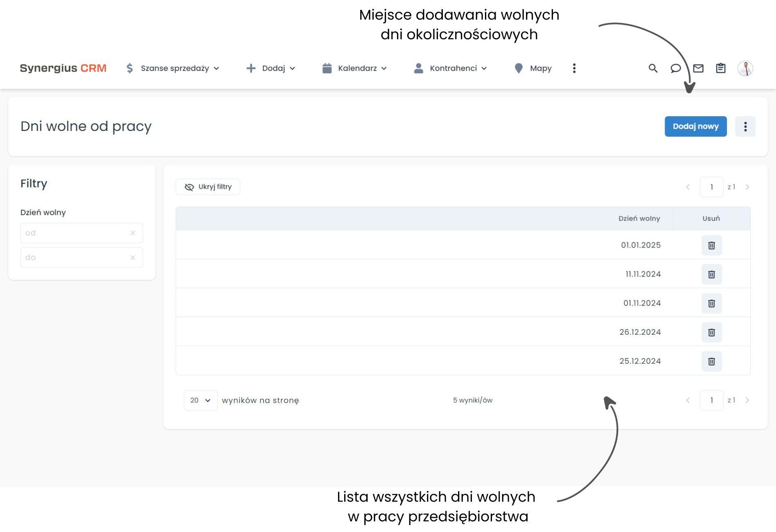Screen dimensions: 776x532
Task: Clear the 'do' date filter with the X
Action: [133, 257]
